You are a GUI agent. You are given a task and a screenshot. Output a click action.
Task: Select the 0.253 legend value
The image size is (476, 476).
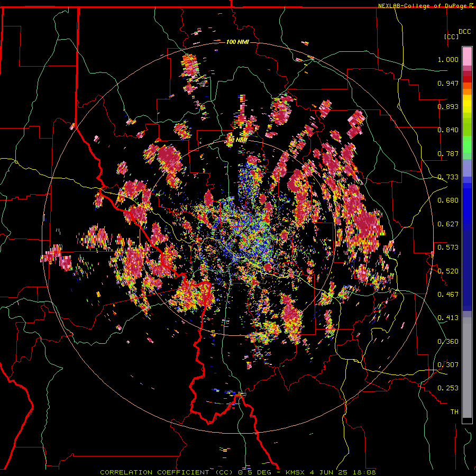(448, 388)
